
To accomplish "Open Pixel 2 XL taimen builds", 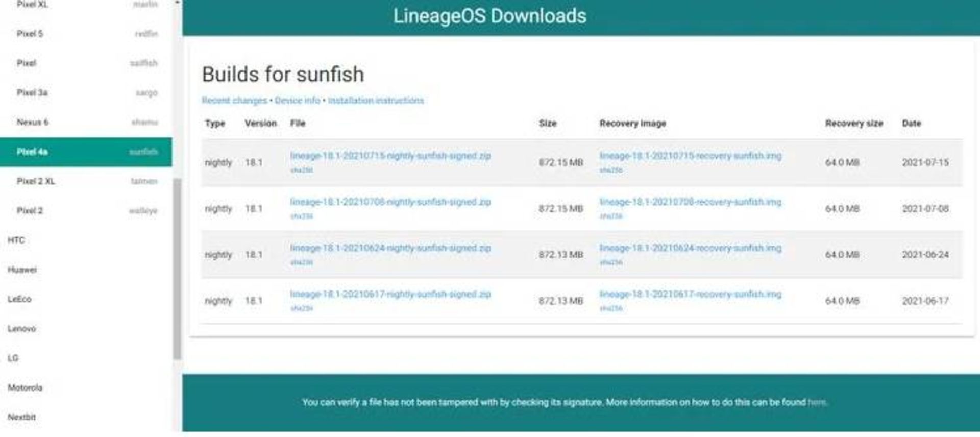I will [x=86, y=181].
